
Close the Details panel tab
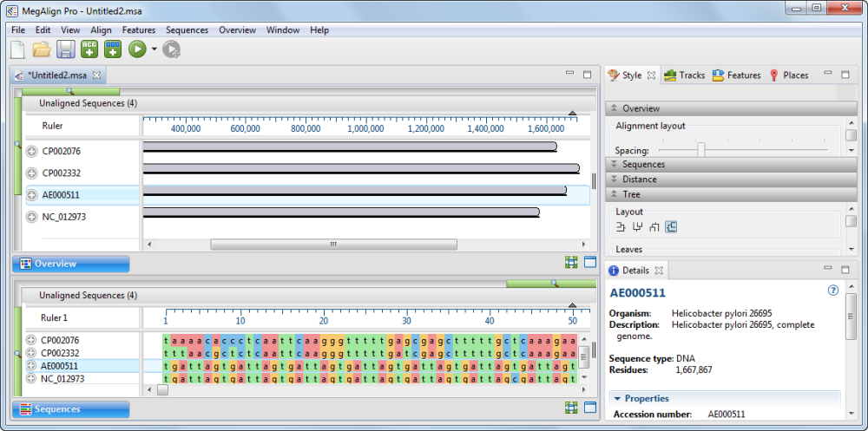pos(659,271)
